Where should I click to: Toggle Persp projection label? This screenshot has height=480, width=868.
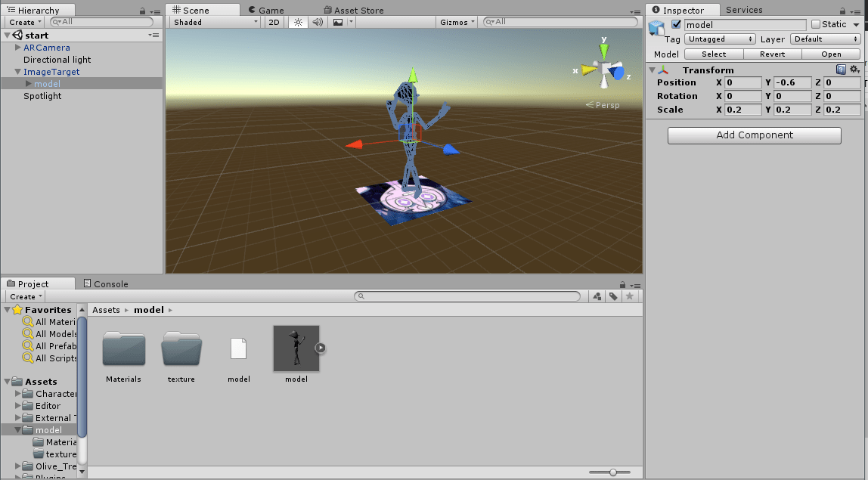603,105
